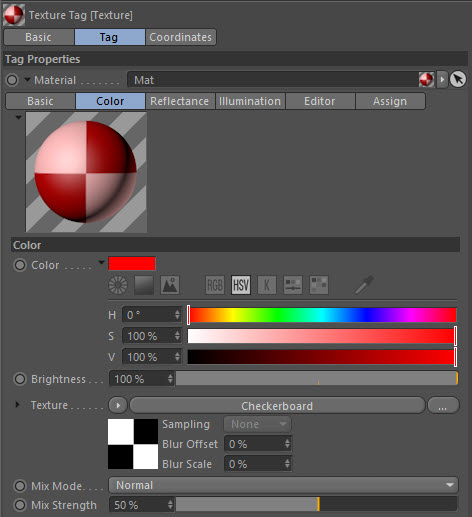Open the color mixer sliders icon
The width and height of the screenshot is (472, 517).
[x=293, y=285]
